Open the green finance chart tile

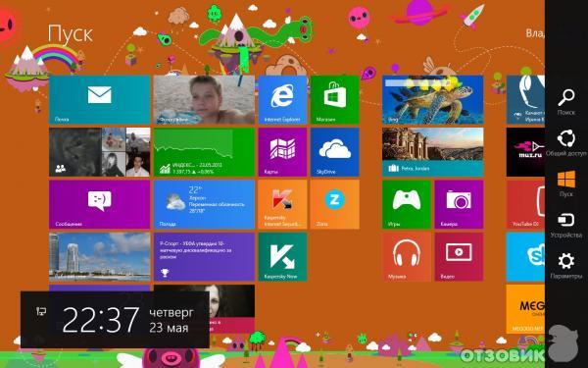204,152
